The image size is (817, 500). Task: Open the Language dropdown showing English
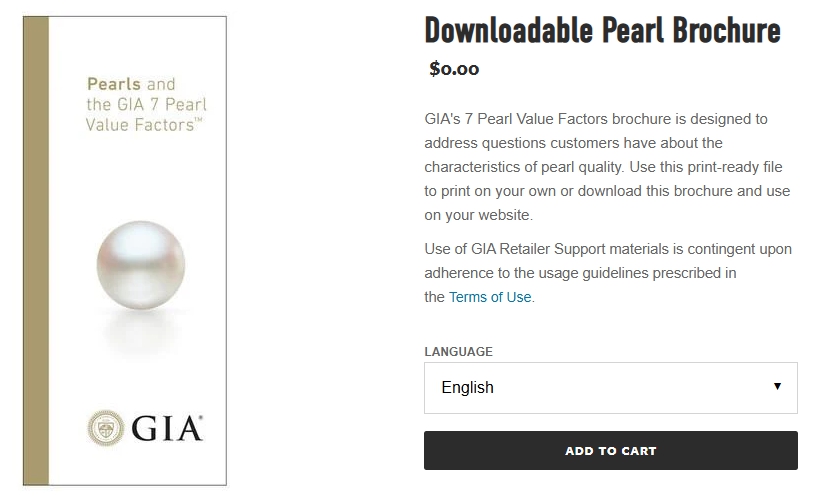click(610, 387)
